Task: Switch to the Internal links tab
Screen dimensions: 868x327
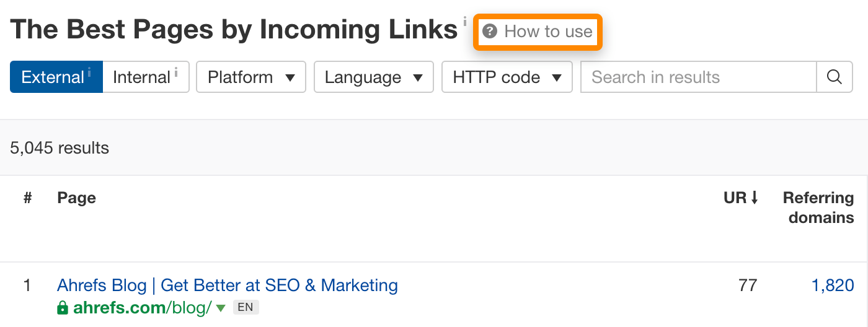Action: [x=142, y=77]
